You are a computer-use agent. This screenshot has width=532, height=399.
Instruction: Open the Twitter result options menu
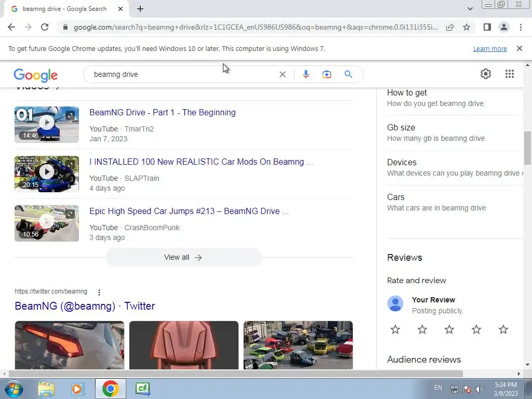[x=99, y=292]
